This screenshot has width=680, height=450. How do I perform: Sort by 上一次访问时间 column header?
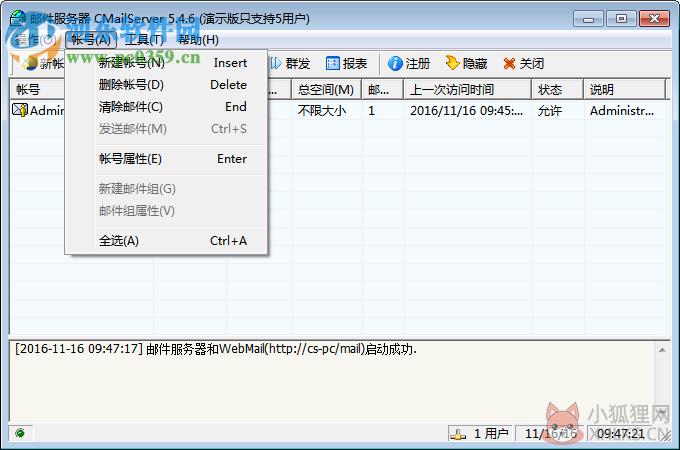(468, 90)
